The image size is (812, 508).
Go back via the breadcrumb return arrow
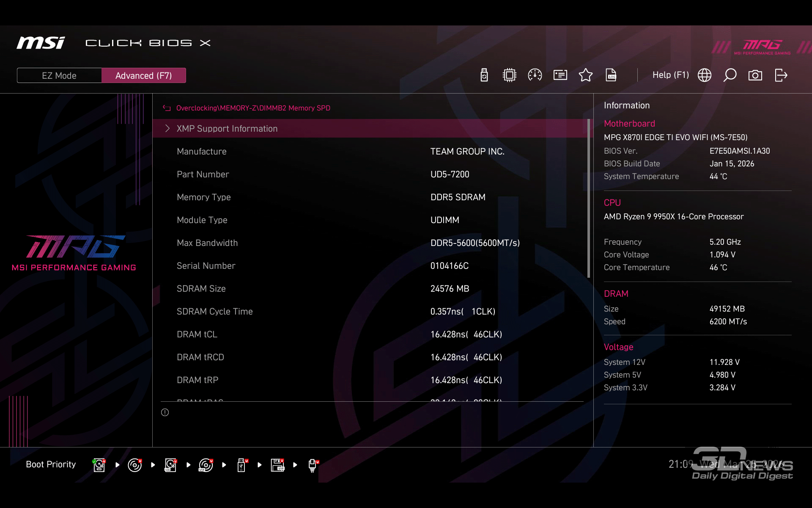pyautogui.click(x=167, y=108)
